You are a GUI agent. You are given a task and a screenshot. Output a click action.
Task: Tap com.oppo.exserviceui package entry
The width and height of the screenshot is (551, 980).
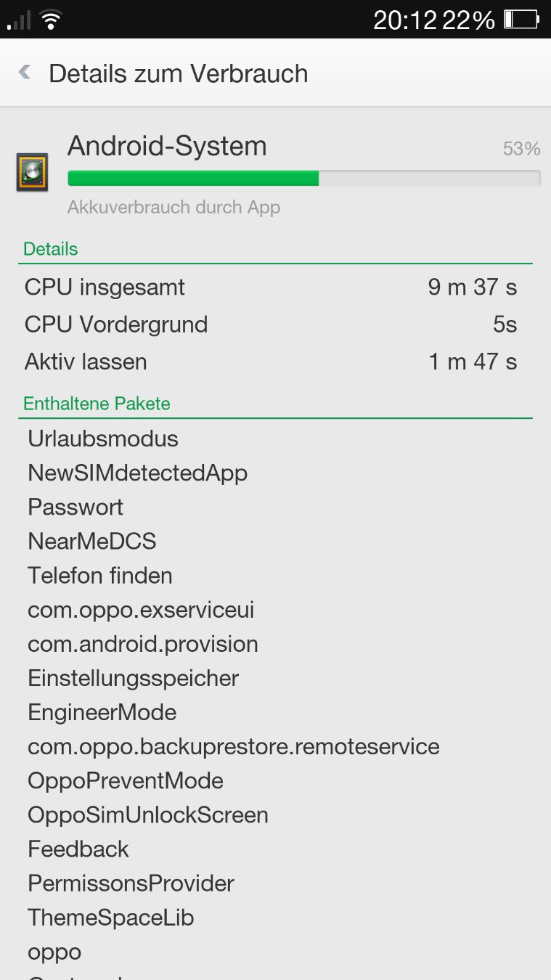click(141, 610)
